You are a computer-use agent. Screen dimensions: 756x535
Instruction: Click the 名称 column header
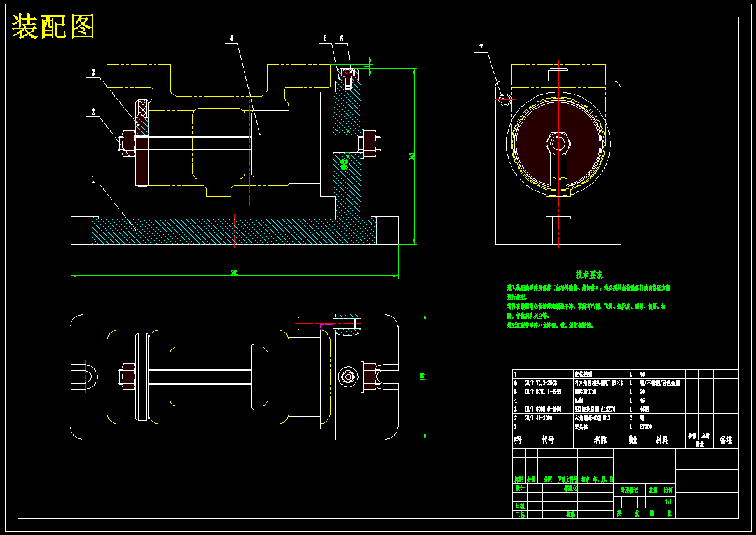point(600,440)
